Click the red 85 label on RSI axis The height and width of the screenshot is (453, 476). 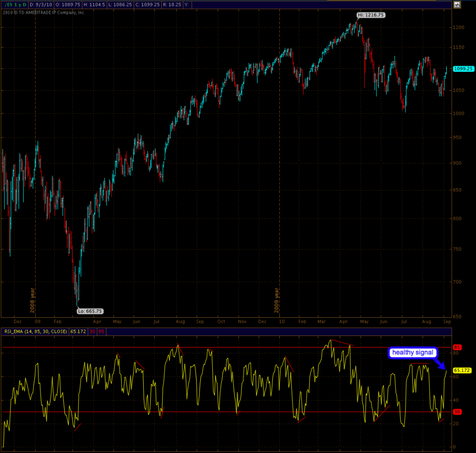pos(457,347)
